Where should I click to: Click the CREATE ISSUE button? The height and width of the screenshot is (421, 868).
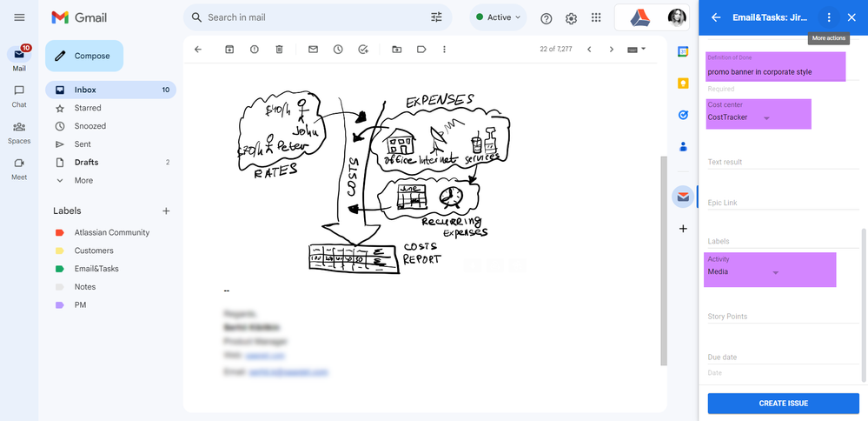coord(784,404)
